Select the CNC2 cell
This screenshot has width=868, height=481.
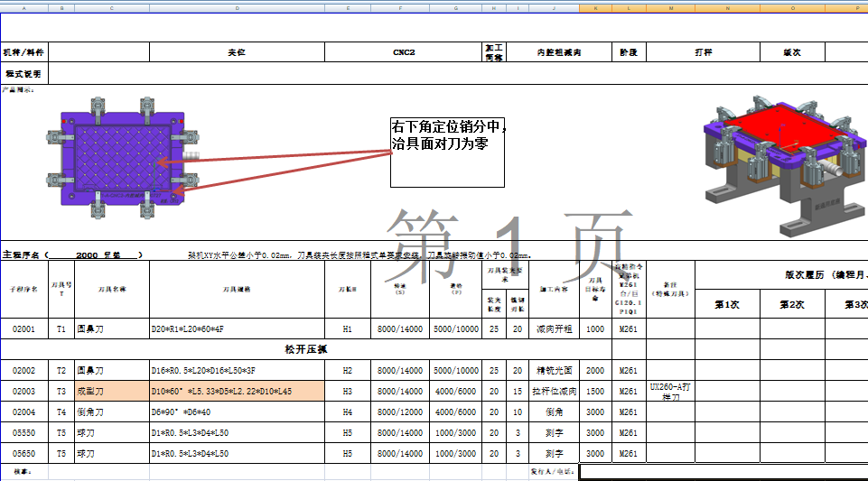(x=404, y=52)
